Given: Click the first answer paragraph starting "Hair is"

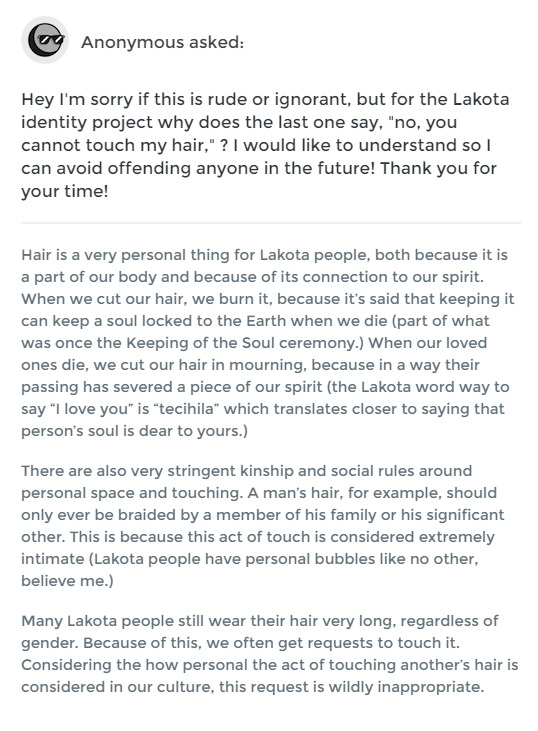Looking at the screenshot, I should pos(268,343).
